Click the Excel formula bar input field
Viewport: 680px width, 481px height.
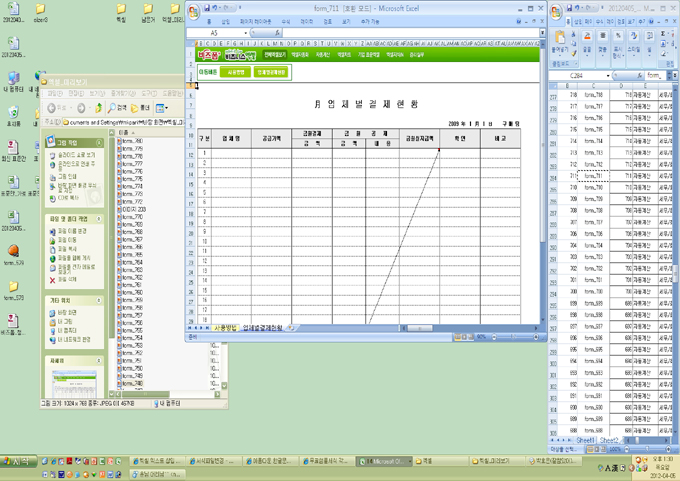400,33
